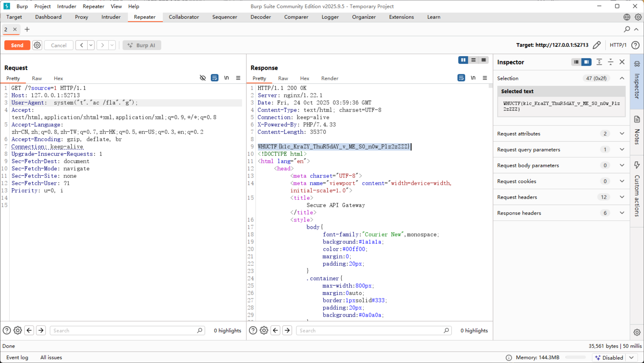
Task: Open Burp AI assistant button
Action: click(x=142, y=45)
